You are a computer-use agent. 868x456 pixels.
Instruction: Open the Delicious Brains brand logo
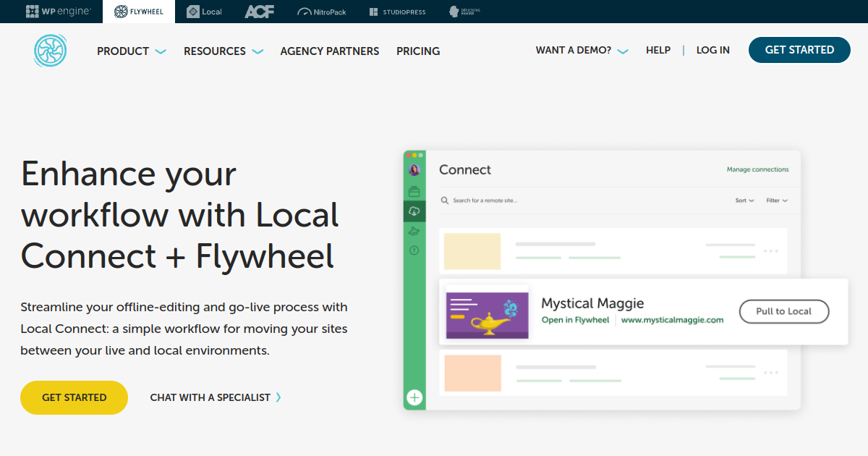point(464,12)
